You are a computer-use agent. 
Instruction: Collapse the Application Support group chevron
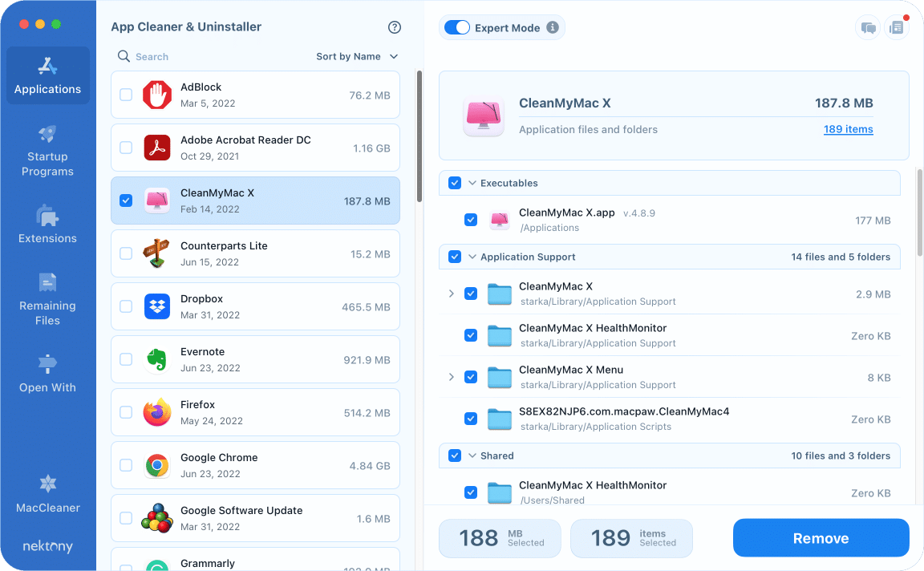[x=472, y=257]
